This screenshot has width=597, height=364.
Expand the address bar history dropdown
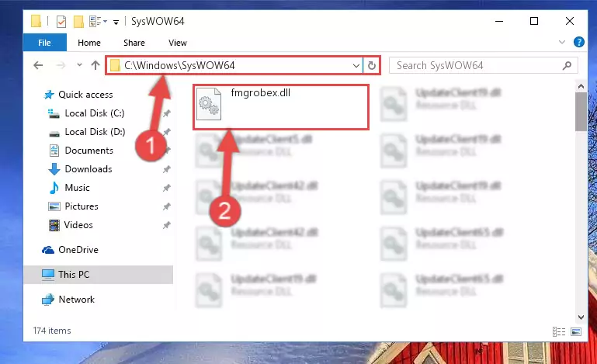coord(356,65)
